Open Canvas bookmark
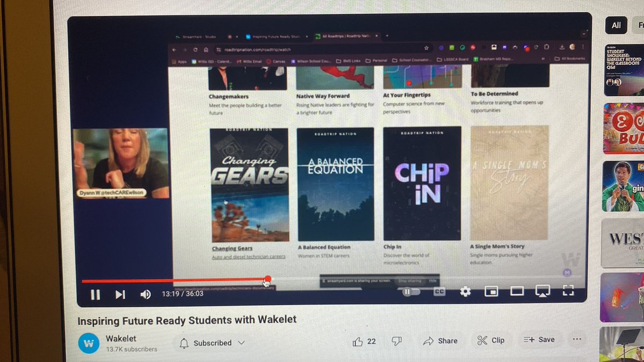This screenshot has height=362, width=644. coord(277,61)
